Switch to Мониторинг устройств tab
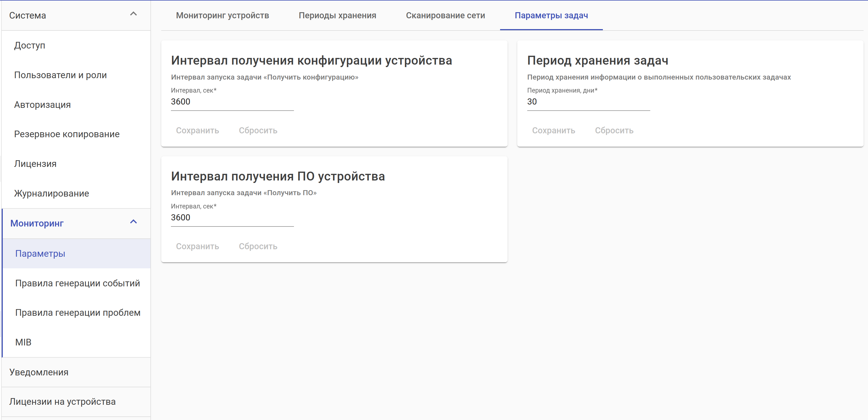 point(222,16)
